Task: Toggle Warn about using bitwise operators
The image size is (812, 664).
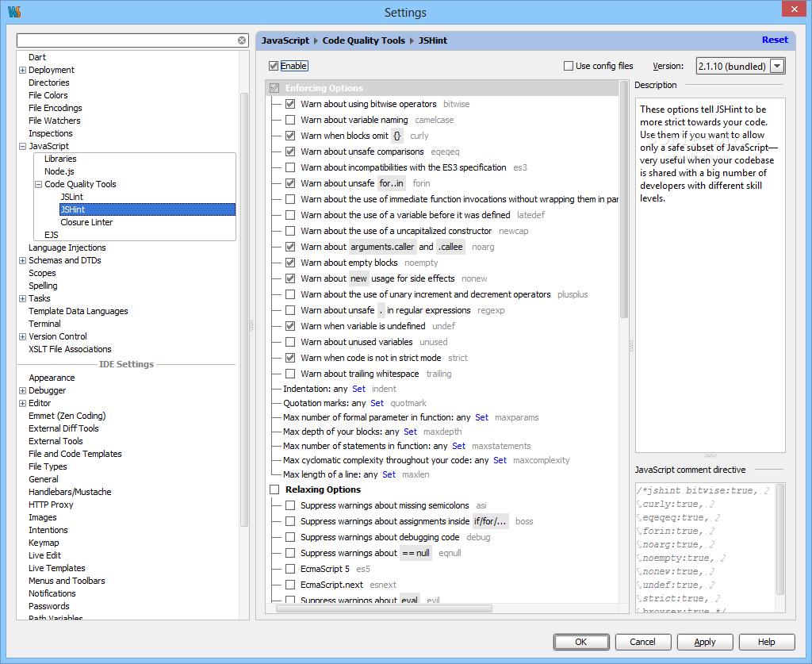Action: click(290, 104)
